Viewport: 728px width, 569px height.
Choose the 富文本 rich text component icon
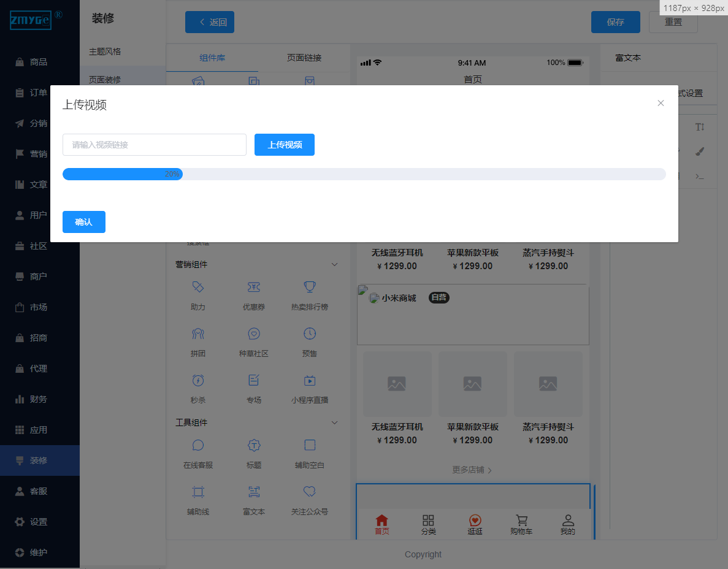(254, 492)
